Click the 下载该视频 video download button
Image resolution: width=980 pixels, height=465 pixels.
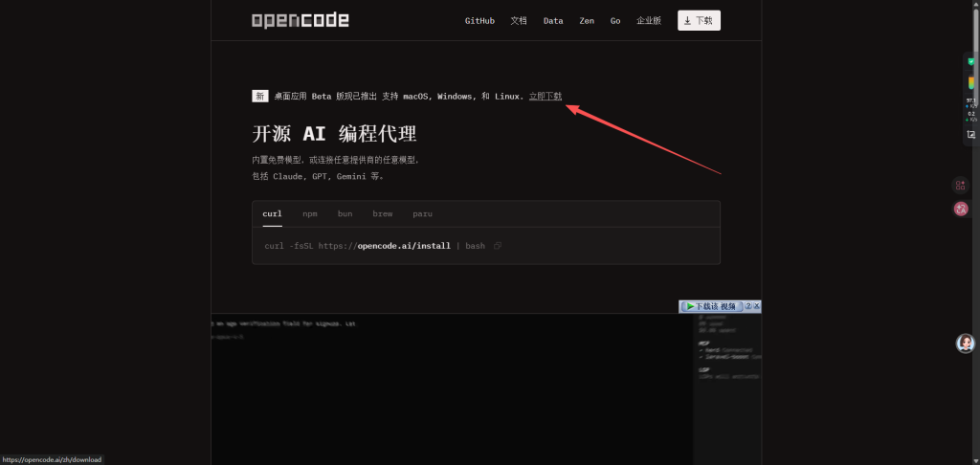pos(711,306)
